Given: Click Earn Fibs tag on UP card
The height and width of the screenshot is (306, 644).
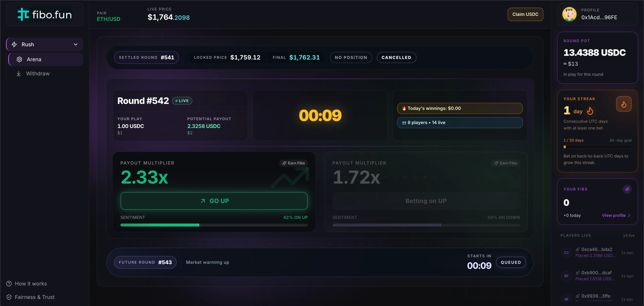Looking at the screenshot, I should coord(293,163).
